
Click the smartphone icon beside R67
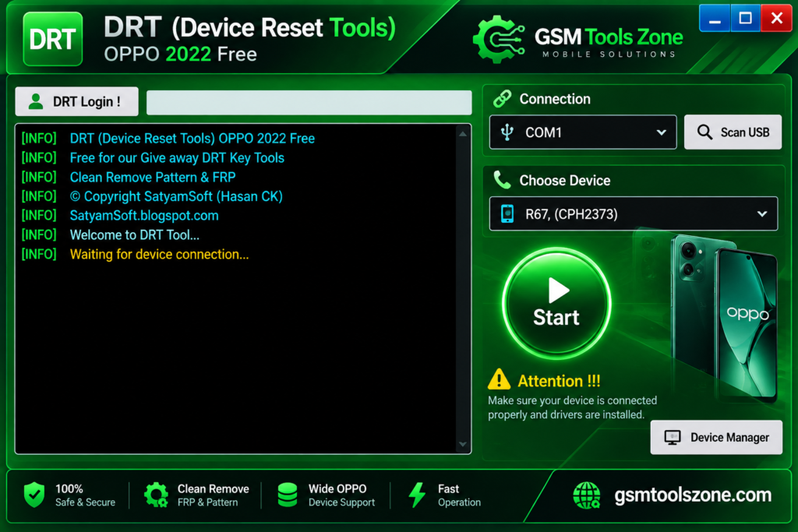point(507,213)
